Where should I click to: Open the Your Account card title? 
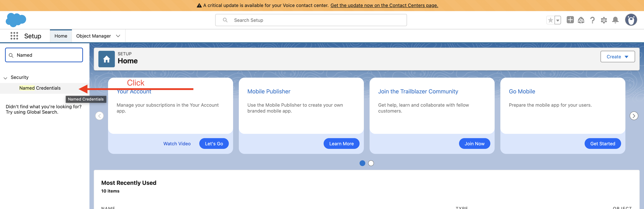click(x=134, y=92)
